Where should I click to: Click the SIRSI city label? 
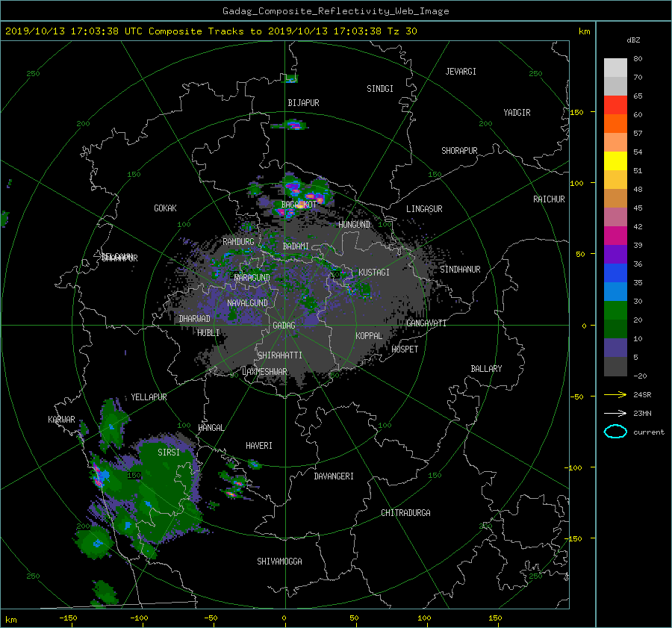pos(169,453)
